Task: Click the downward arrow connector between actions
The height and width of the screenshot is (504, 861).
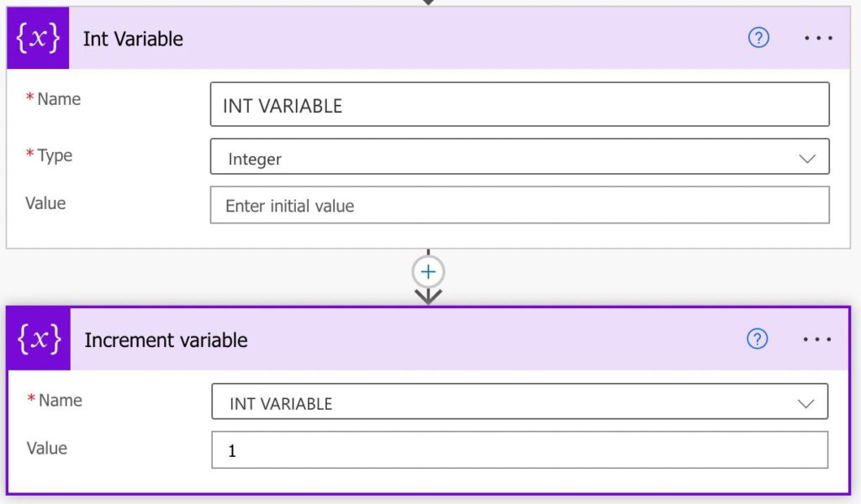Action: click(429, 296)
